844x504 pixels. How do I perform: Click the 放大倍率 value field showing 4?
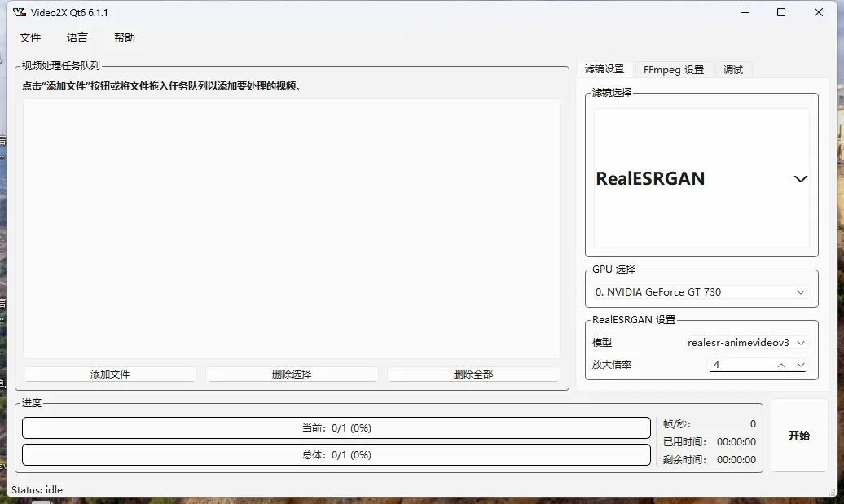(741, 365)
